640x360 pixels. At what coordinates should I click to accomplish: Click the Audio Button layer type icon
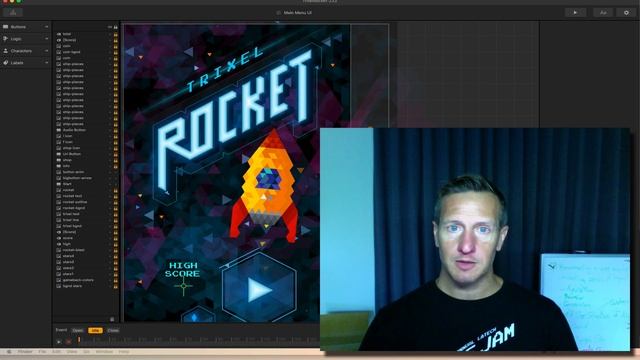click(59, 130)
